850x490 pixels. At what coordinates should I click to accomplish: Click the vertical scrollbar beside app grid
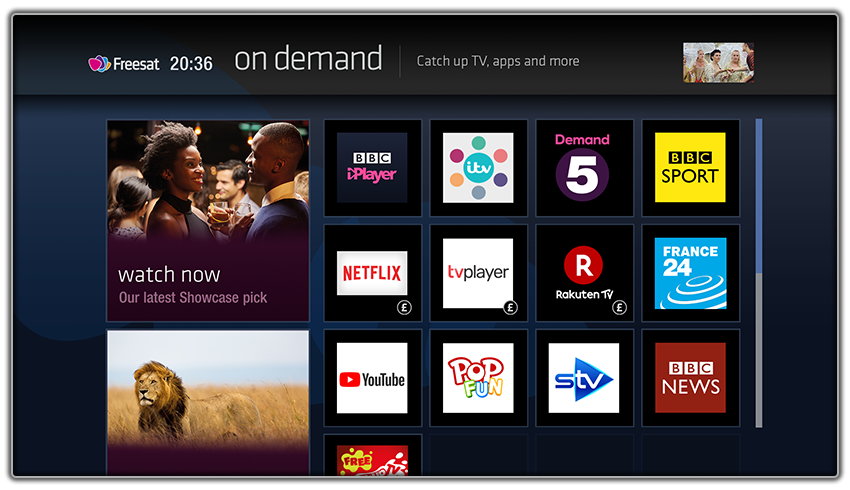[x=759, y=273]
